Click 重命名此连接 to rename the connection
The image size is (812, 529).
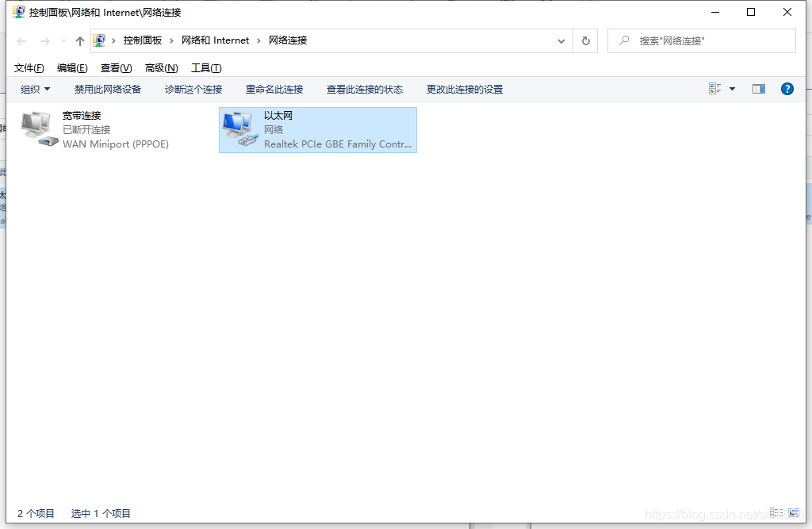click(274, 89)
